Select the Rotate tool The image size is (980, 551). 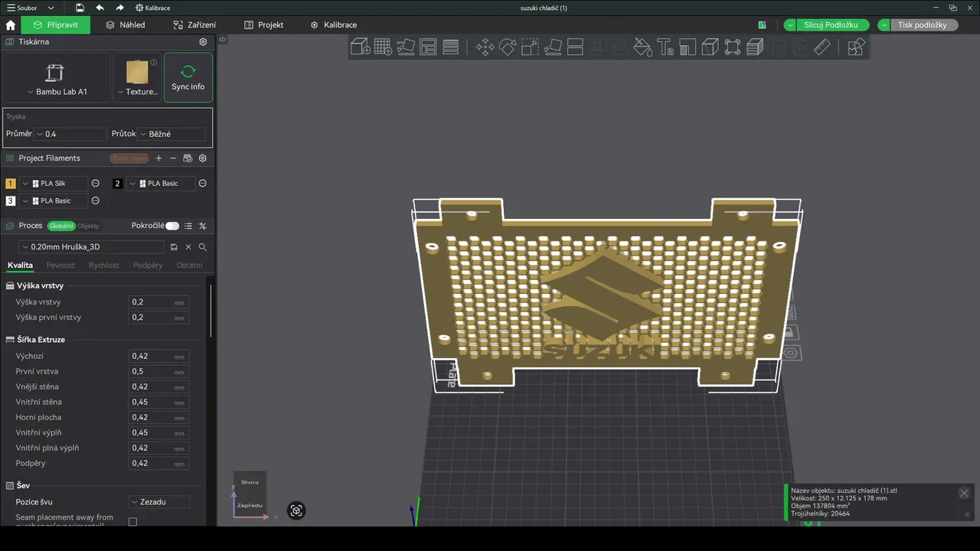point(508,47)
